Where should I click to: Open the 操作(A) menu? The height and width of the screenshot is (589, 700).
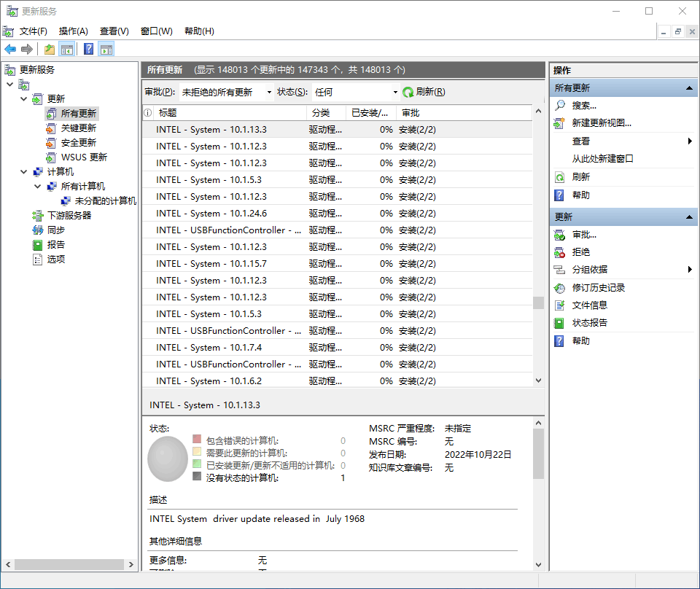tap(73, 31)
